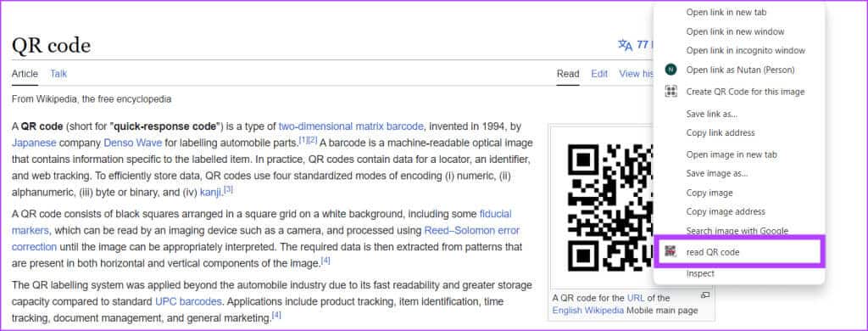Click the 'QR code' page heading

(51, 46)
